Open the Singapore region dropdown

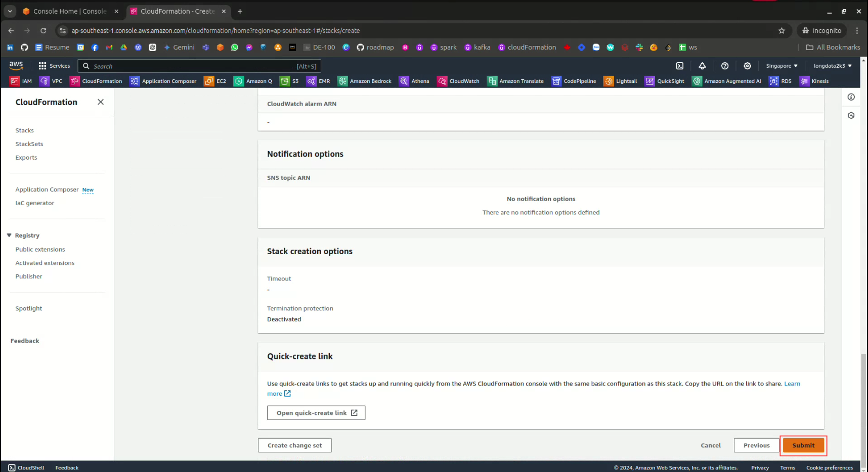click(x=782, y=66)
